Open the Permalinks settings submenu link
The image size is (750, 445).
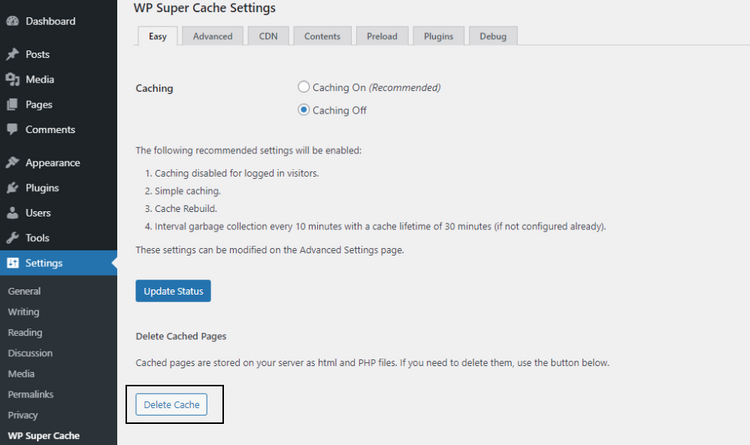tap(31, 394)
